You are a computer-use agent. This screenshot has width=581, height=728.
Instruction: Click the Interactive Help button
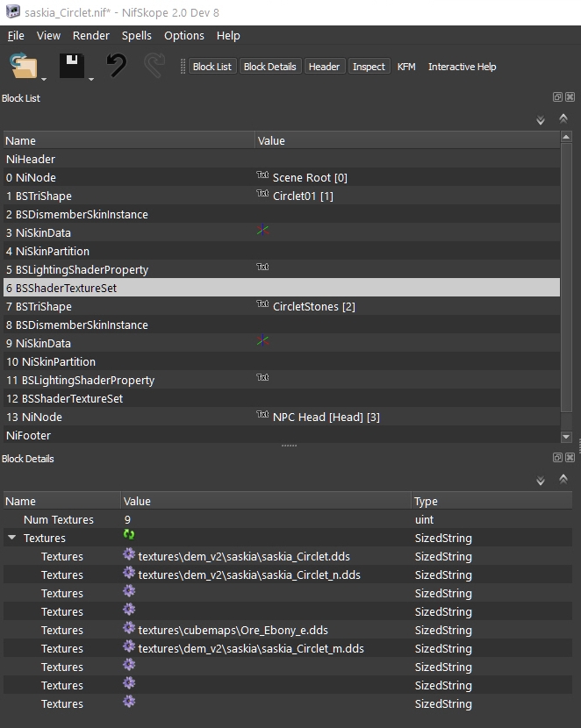(x=462, y=67)
